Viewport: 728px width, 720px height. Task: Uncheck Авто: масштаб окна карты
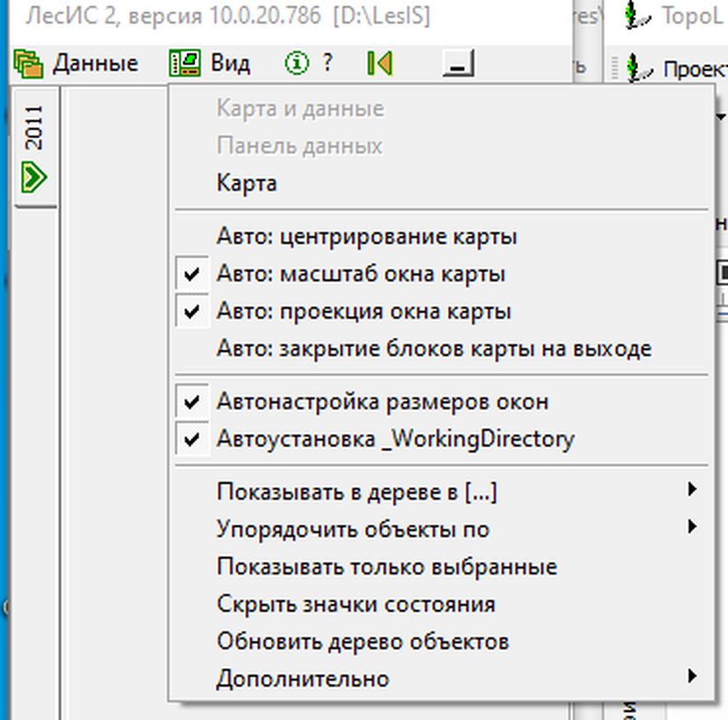tap(360, 275)
